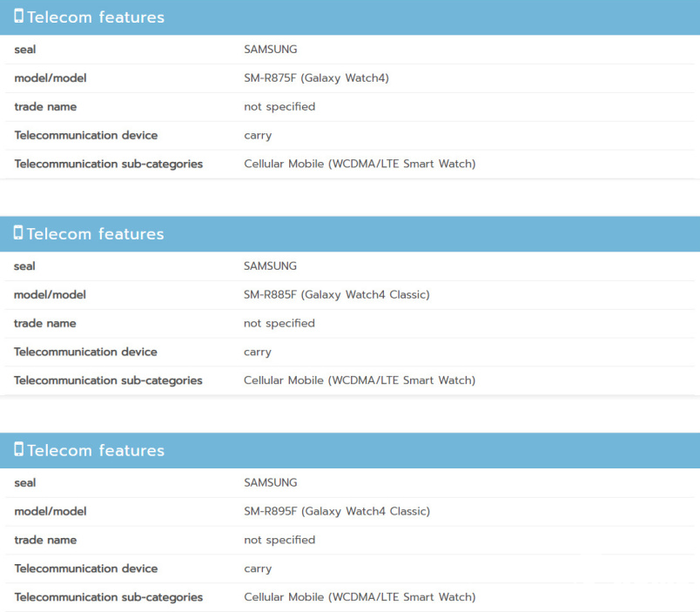Click the model/model label in the SM-R875F row

[x=50, y=78]
